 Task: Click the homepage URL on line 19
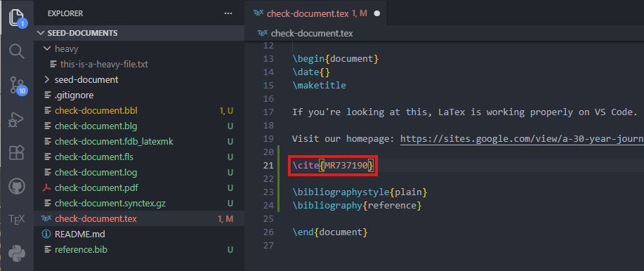522,138
